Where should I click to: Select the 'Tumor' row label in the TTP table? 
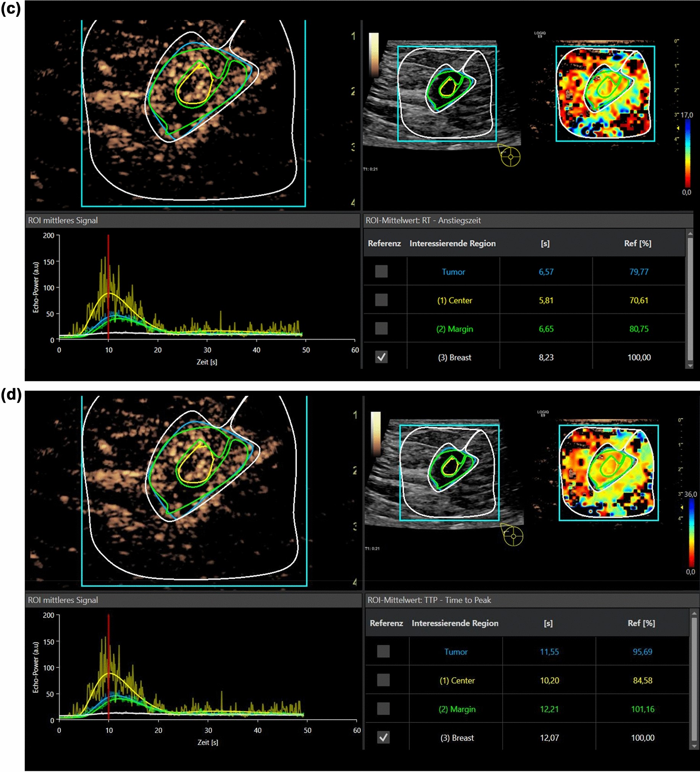point(455,652)
